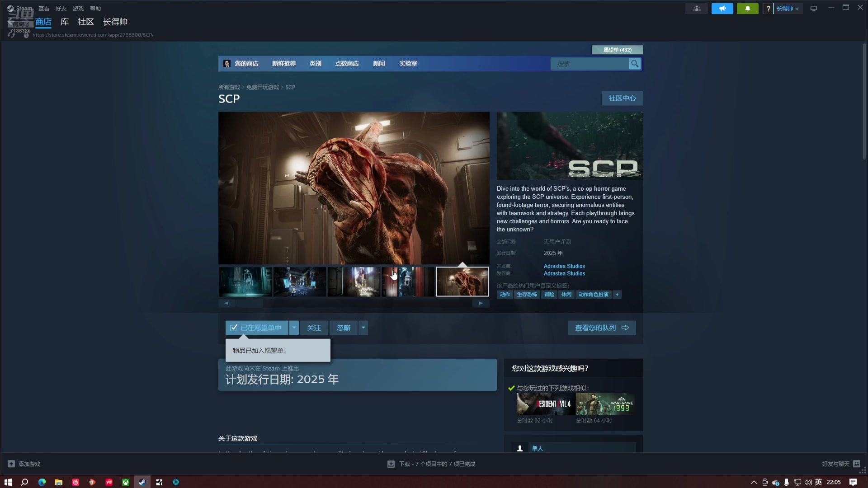Open File Explorer from the taskbar

pyautogui.click(x=58, y=482)
